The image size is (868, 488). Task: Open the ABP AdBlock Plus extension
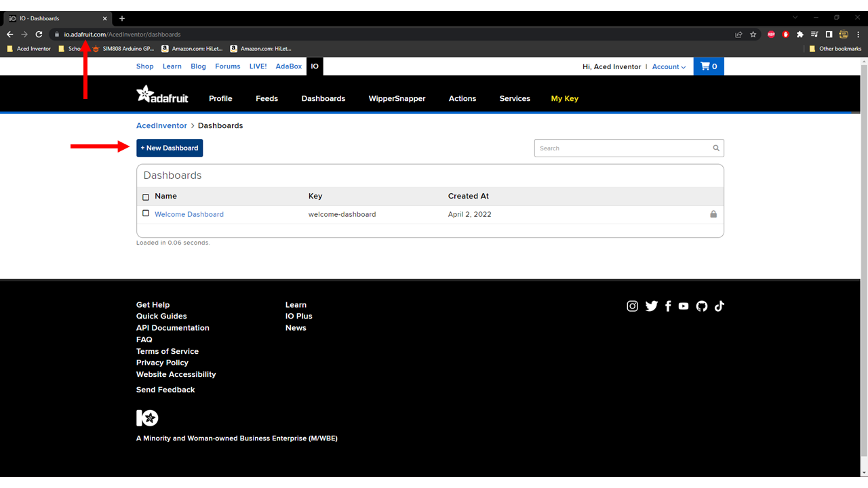point(771,35)
